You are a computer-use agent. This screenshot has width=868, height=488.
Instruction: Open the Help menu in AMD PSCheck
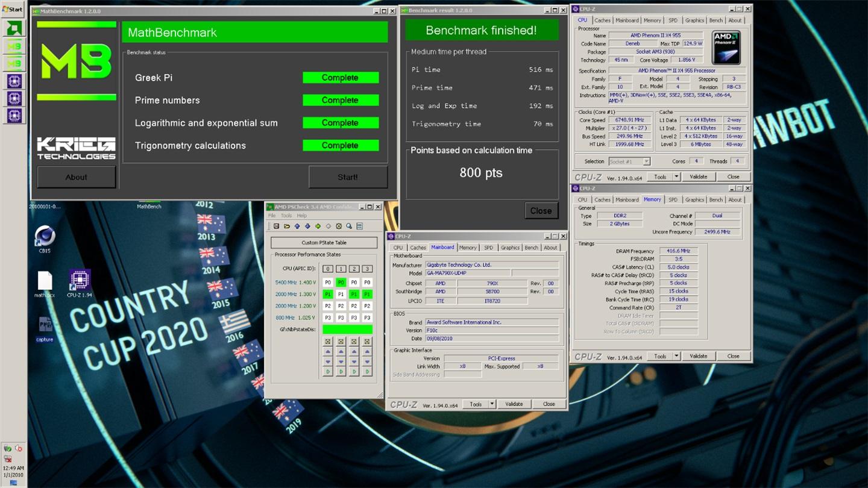coord(301,216)
